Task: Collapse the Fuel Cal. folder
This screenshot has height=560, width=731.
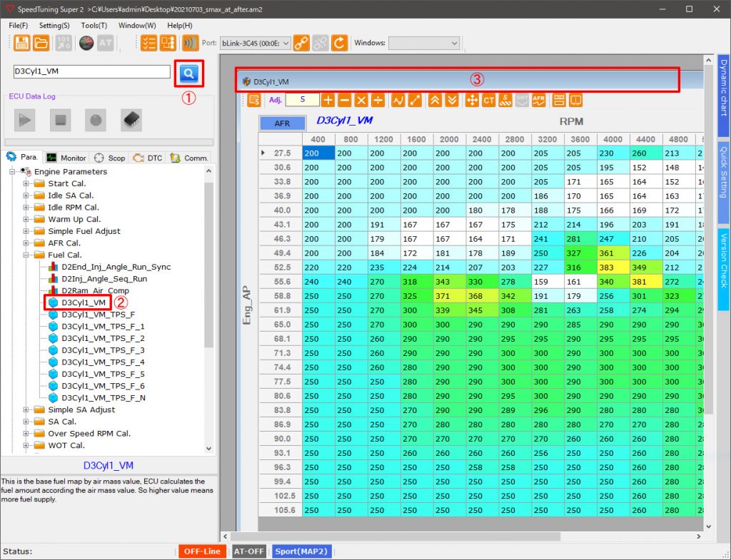Action: [26, 255]
